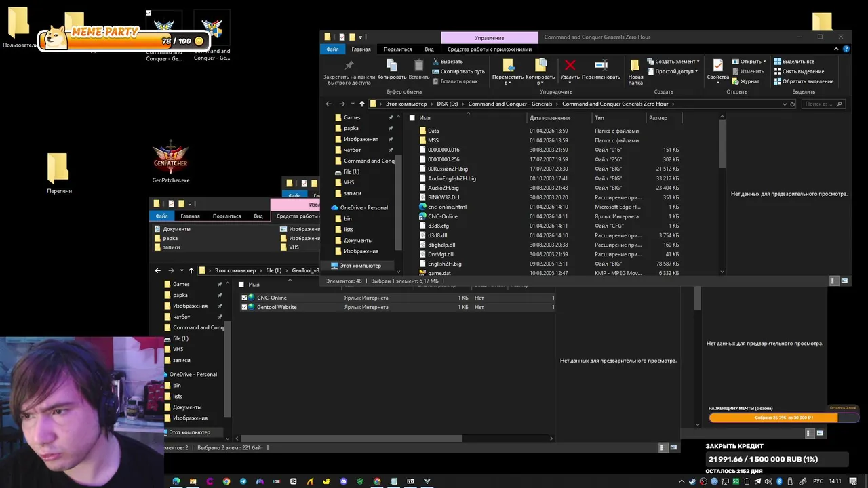Click the Переименовать (Rename) icon

click(601, 65)
